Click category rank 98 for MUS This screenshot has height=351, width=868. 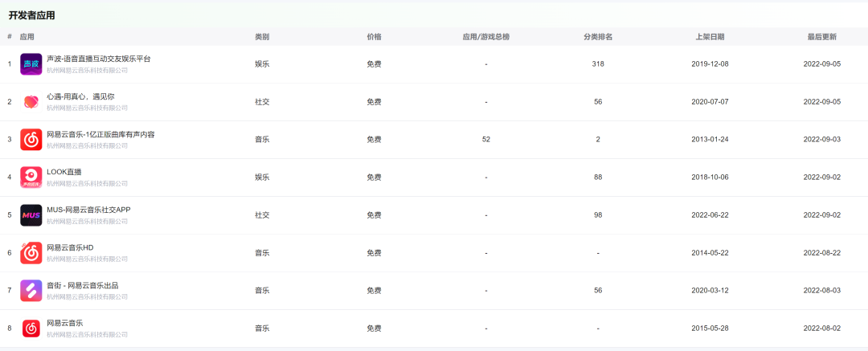tap(598, 215)
